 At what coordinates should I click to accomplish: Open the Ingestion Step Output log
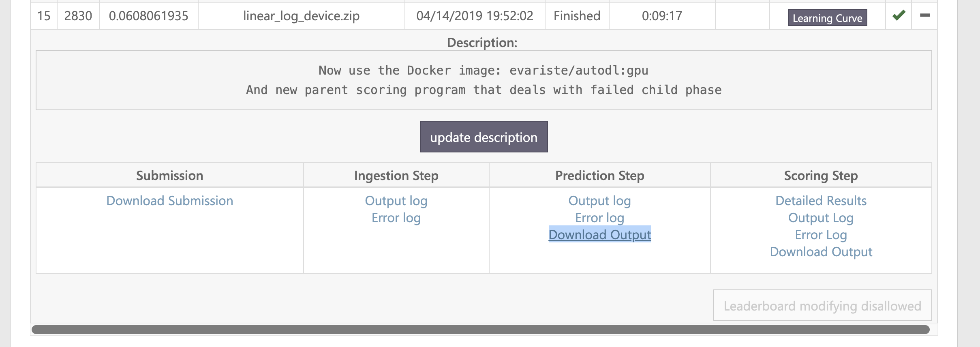pyautogui.click(x=396, y=200)
